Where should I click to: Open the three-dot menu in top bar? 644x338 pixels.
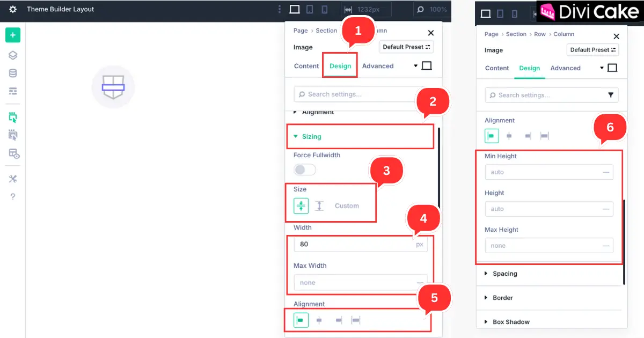[x=279, y=9]
